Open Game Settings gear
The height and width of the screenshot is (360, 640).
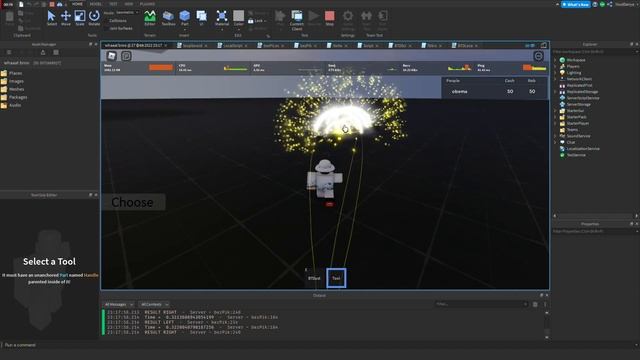point(348,20)
